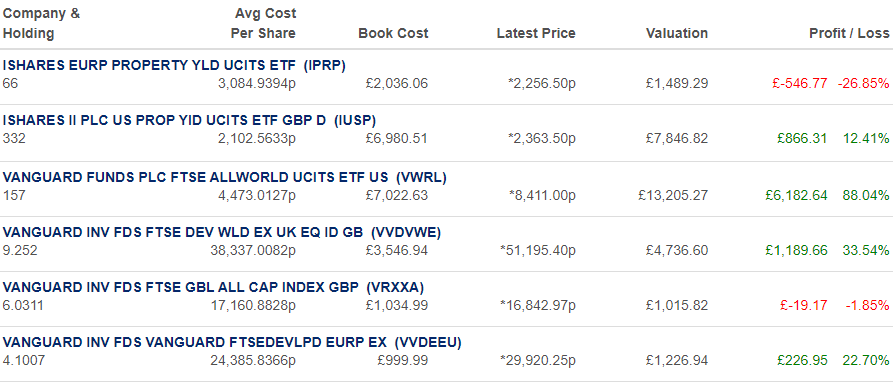Click the Book Cost column header
The height and width of the screenshot is (384, 893).
pos(393,34)
